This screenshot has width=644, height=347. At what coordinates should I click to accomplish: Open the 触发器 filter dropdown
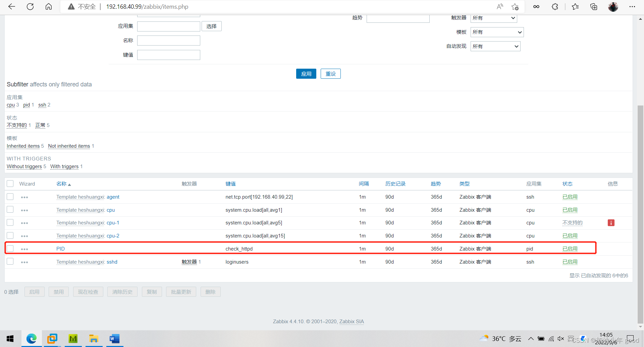click(494, 18)
